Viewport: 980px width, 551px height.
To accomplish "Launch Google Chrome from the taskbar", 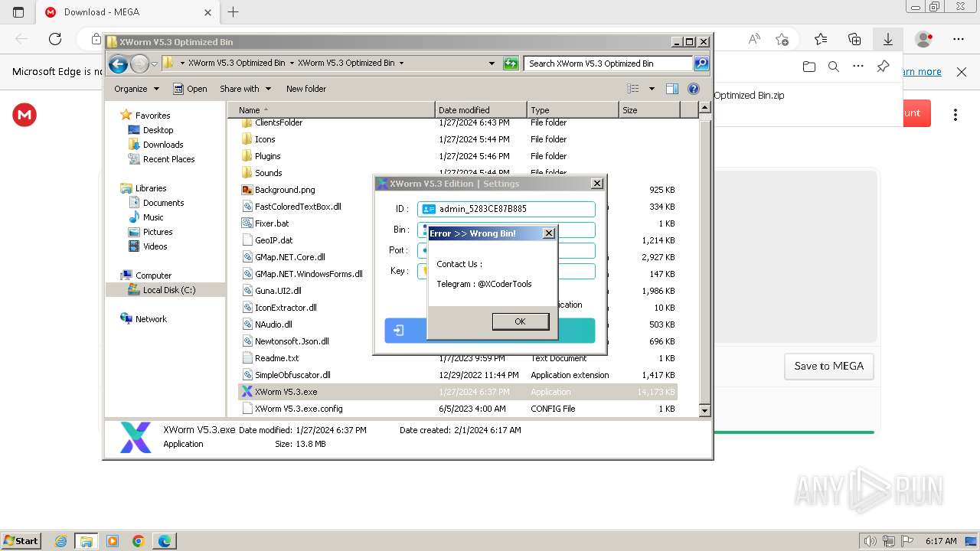I will tap(139, 541).
